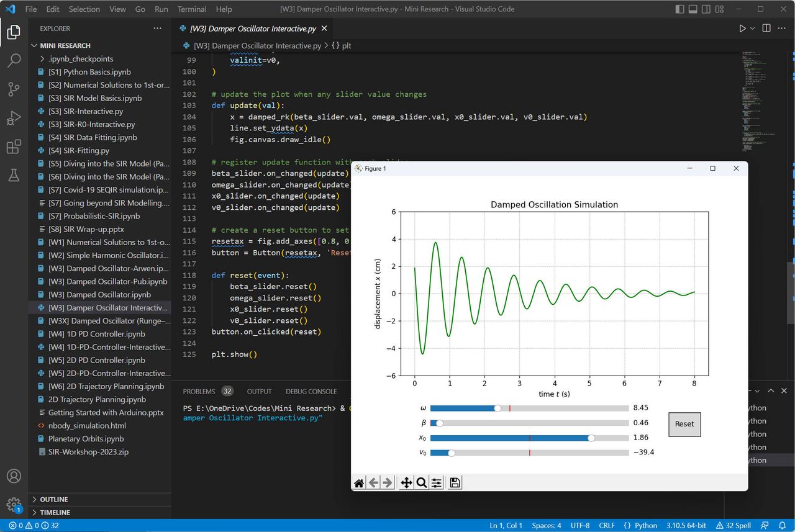Open the Source Control view
This screenshot has width=795, height=532.
pos(14,89)
